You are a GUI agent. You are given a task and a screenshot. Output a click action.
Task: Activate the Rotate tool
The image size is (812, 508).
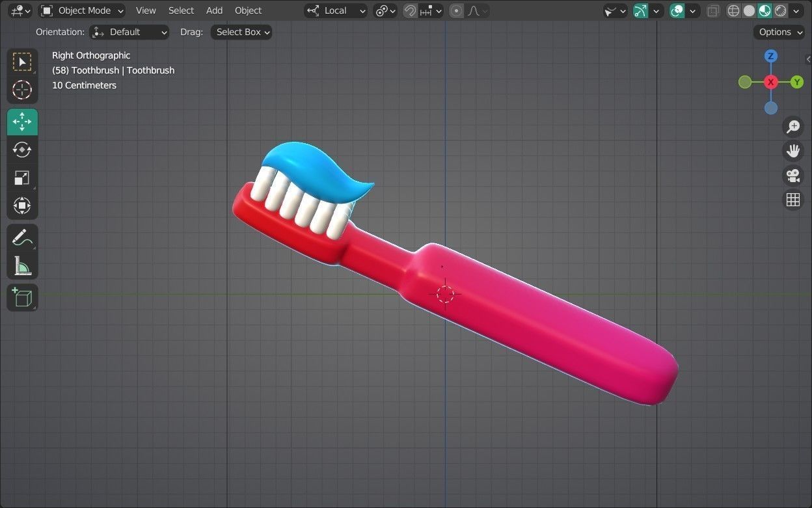point(22,150)
